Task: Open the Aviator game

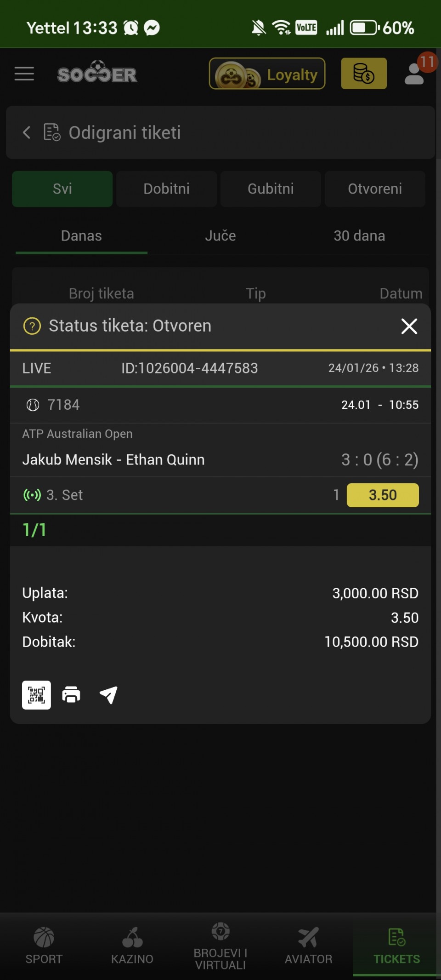Action: (308, 945)
